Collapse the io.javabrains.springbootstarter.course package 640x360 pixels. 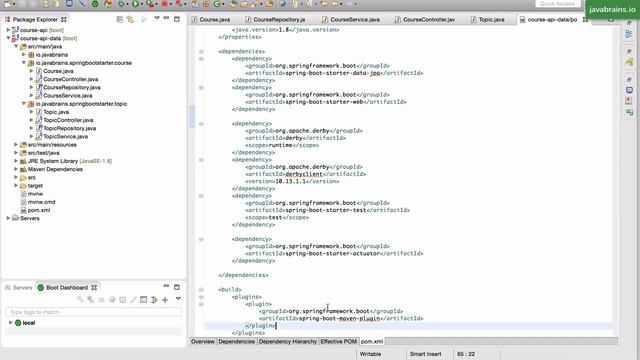point(24,62)
